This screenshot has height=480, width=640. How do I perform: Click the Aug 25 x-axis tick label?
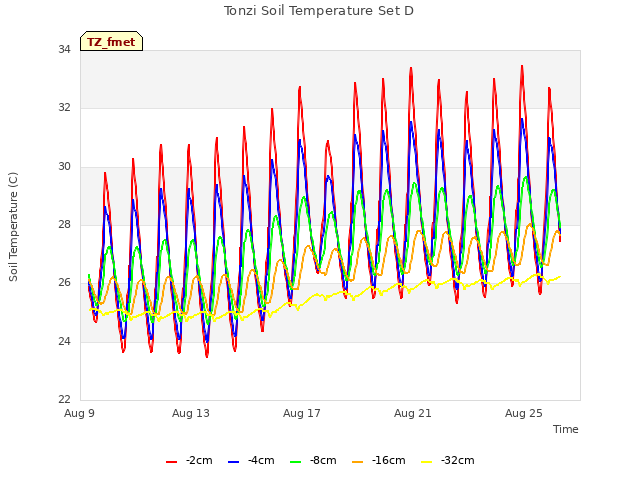[x=524, y=413]
